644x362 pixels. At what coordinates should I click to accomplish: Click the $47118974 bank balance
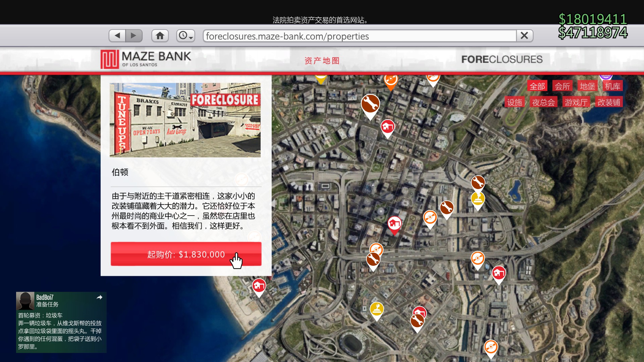[593, 33]
